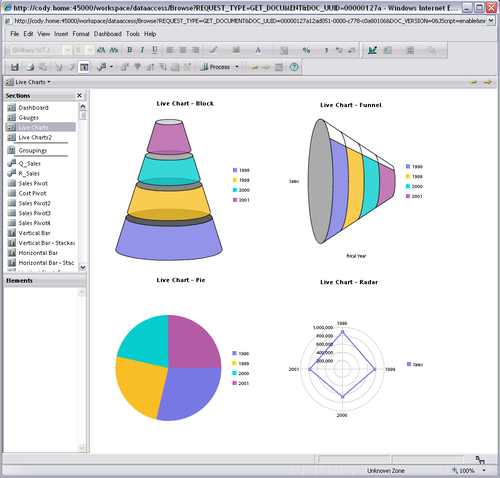Image resolution: width=500 pixels, height=478 pixels.
Task: Open the File menu
Action: coord(15,34)
